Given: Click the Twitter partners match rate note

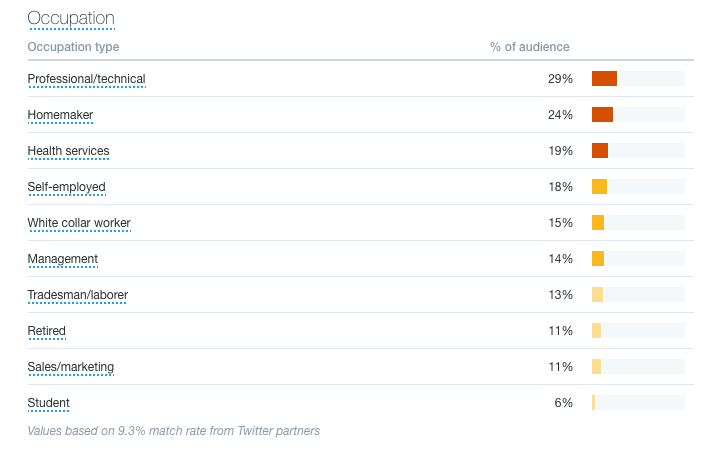Looking at the screenshot, I should pyautogui.click(x=173, y=431).
